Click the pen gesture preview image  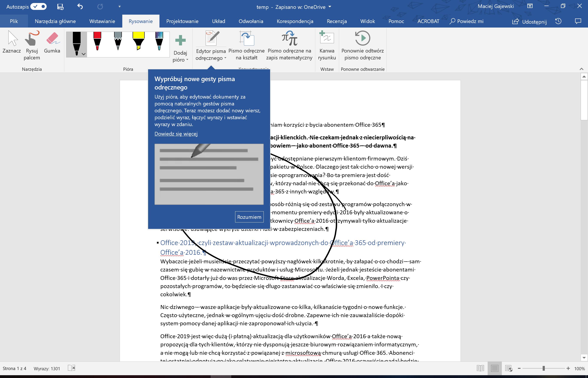coord(209,174)
